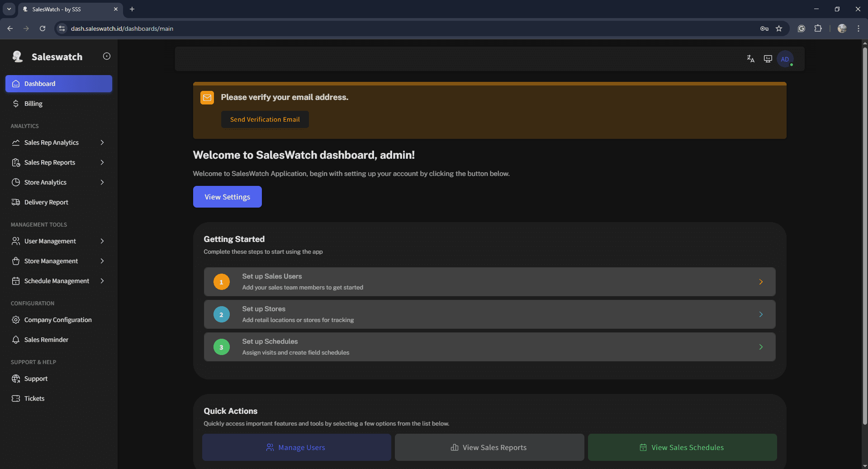Open the Tickets menu item
Viewport: 868px width, 469px height.
click(x=34, y=398)
